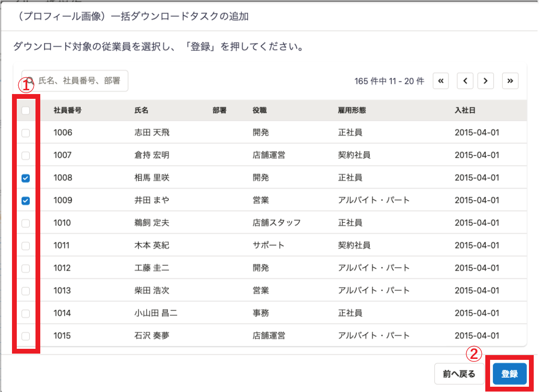The width and height of the screenshot is (539, 392).
Task: Click employee number 1010
Action: pos(62,223)
